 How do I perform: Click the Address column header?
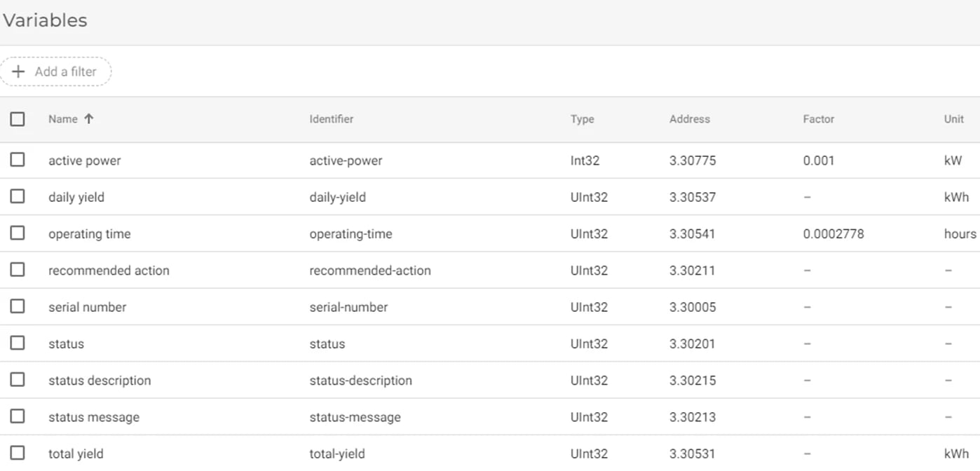click(689, 118)
